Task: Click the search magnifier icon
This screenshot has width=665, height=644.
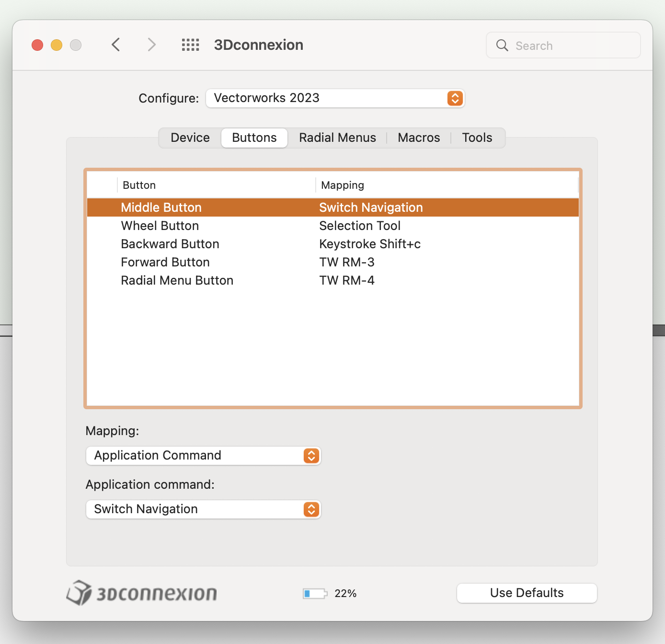Action: [502, 46]
